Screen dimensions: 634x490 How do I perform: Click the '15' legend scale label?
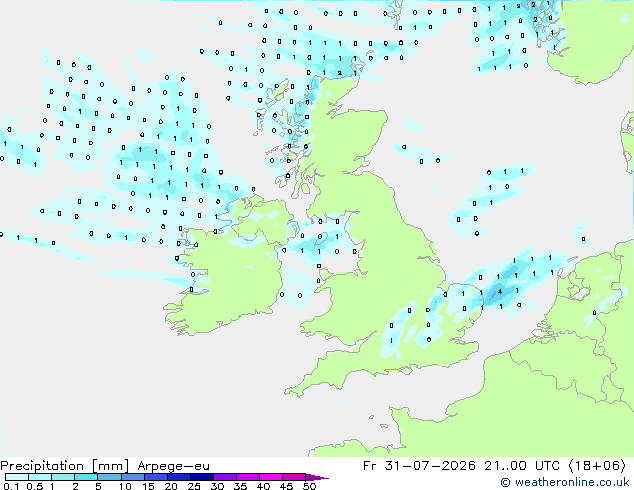148,486
